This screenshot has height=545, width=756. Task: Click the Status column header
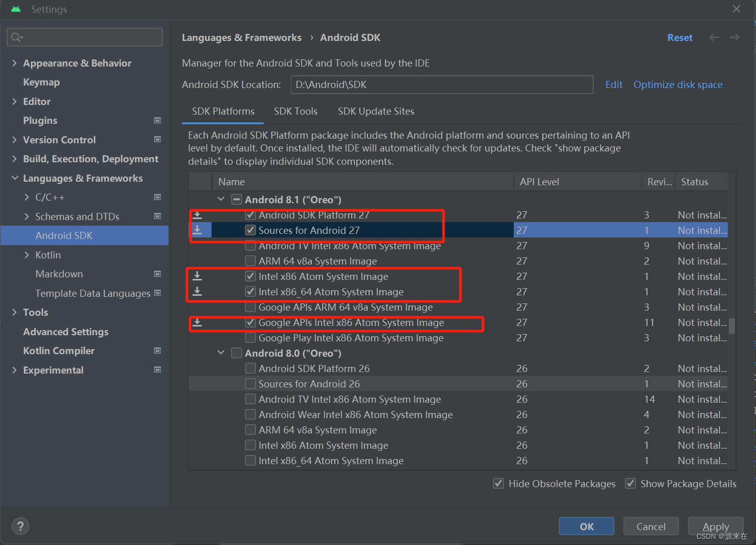[702, 182]
